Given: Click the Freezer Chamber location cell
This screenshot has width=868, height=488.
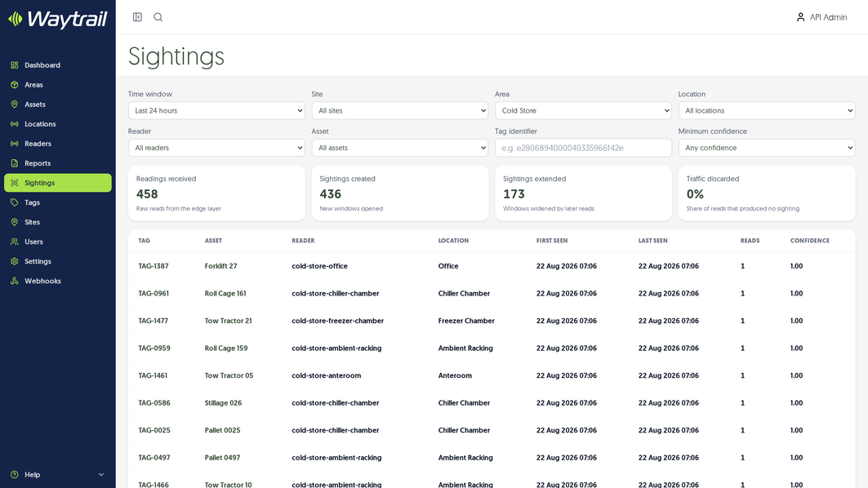Looking at the screenshot, I should 466,321.
